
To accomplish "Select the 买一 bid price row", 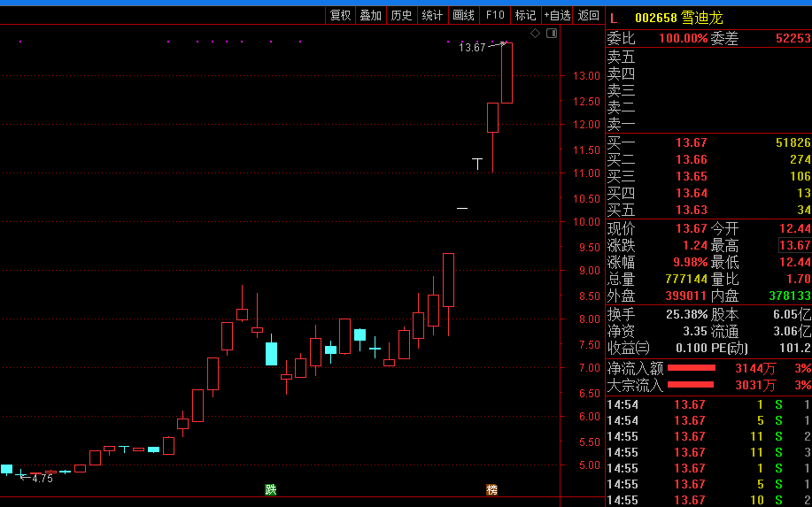I will (708, 142).
